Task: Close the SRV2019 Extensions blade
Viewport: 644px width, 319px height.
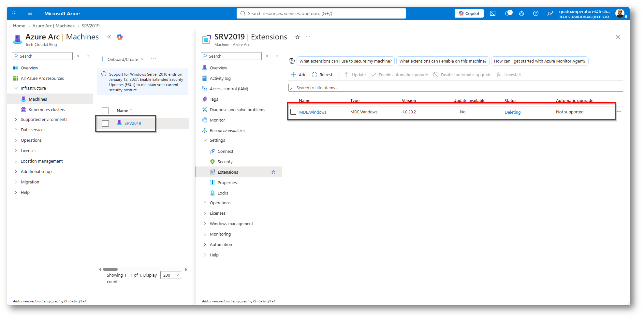Action: tap(618, 37)
